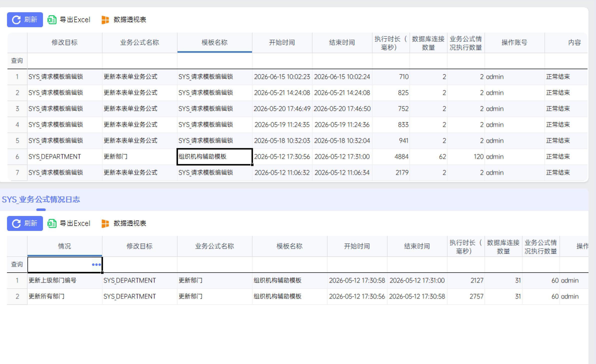Click 更新上级部门编号 cell
Image resolution: width=596 pixels, height=364 pixels.
(65, 281)
